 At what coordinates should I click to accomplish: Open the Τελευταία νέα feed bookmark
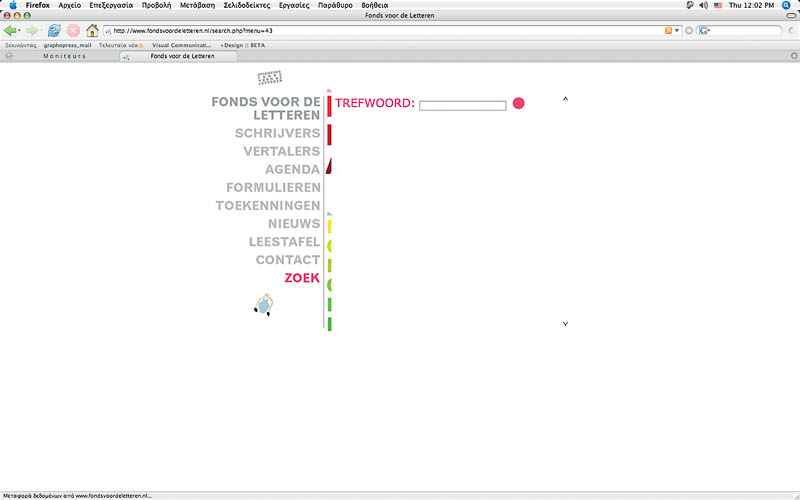[x=121, y=45]
